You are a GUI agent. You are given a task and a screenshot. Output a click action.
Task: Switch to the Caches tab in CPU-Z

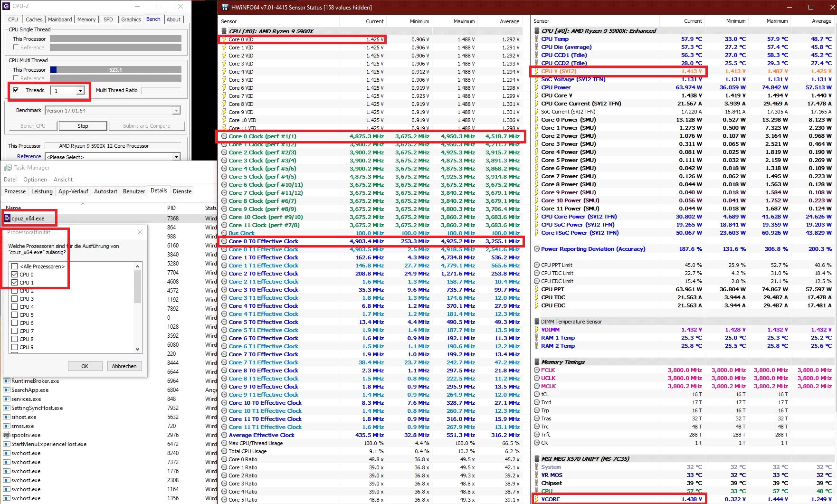pyautogui.click(x=34, y=19)
